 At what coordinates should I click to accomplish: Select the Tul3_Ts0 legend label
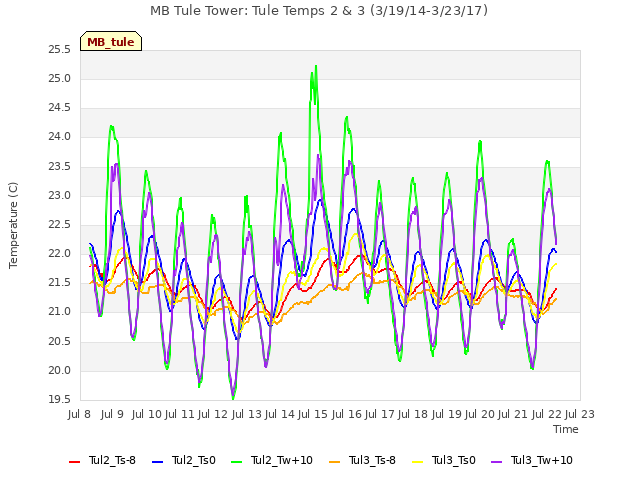pos(453,460)
